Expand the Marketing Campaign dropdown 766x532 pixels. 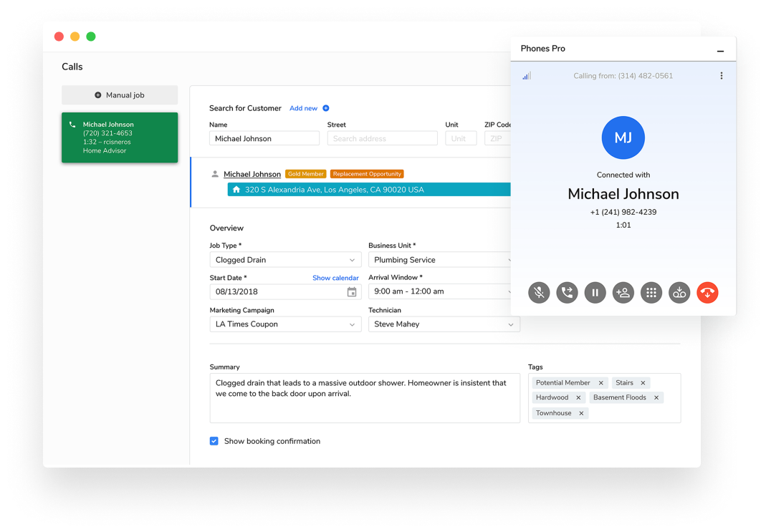click(285, 324)
